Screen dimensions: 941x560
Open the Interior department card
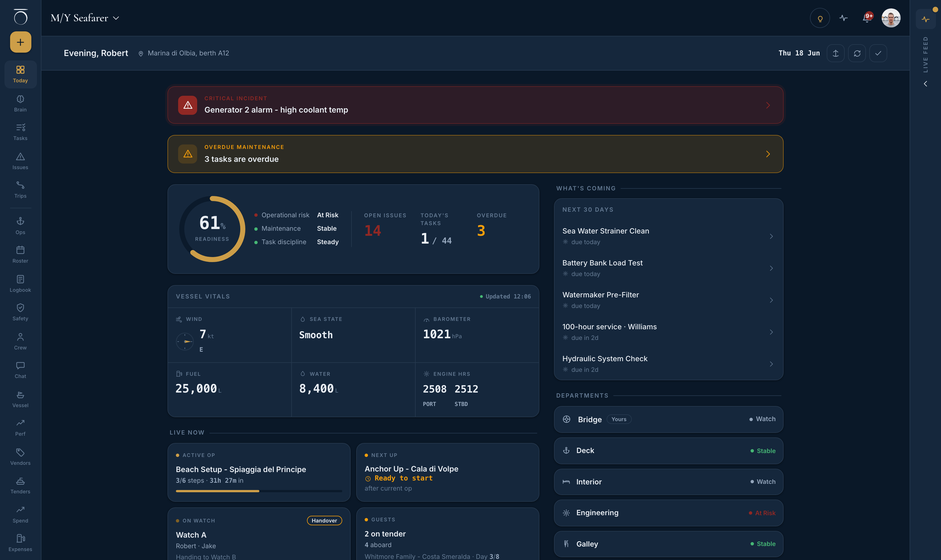click(668, 482)
